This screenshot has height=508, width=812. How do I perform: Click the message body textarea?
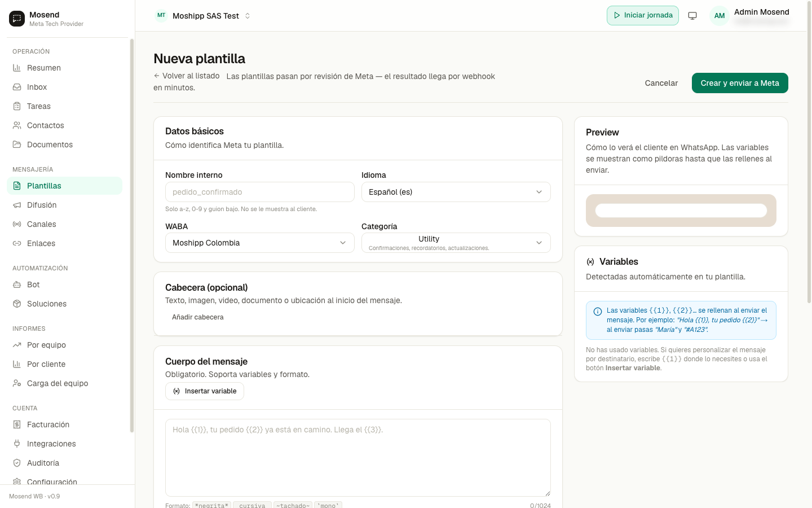coord(358,458)
